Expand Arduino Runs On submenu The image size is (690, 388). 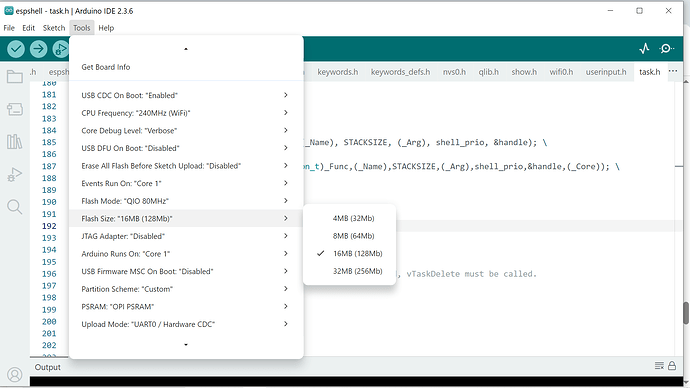coord(186,253)
